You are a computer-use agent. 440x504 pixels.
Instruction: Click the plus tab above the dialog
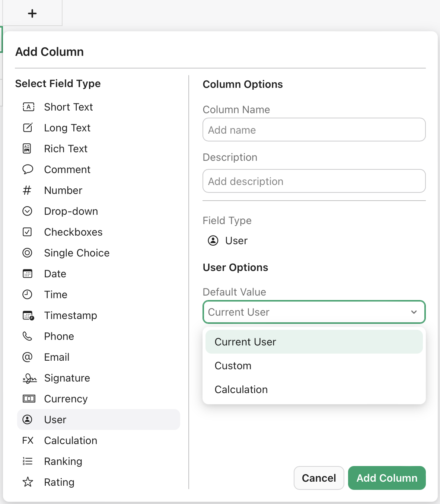(32, 13)
